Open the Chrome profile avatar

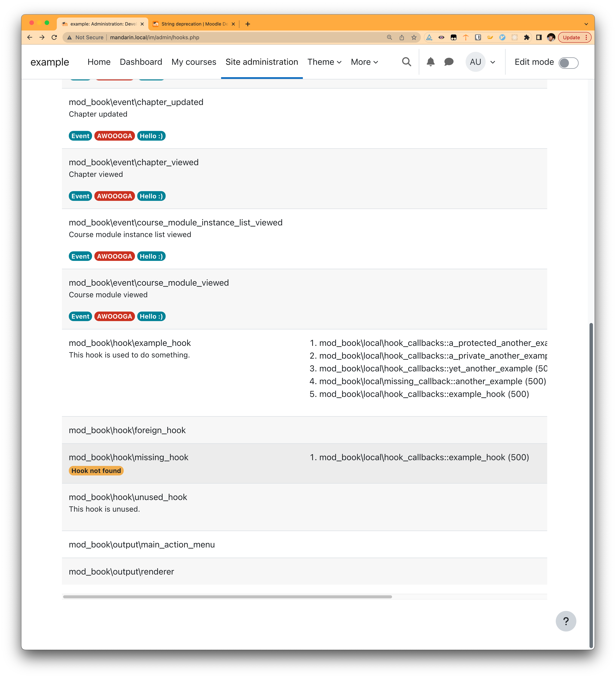(551, 37)
